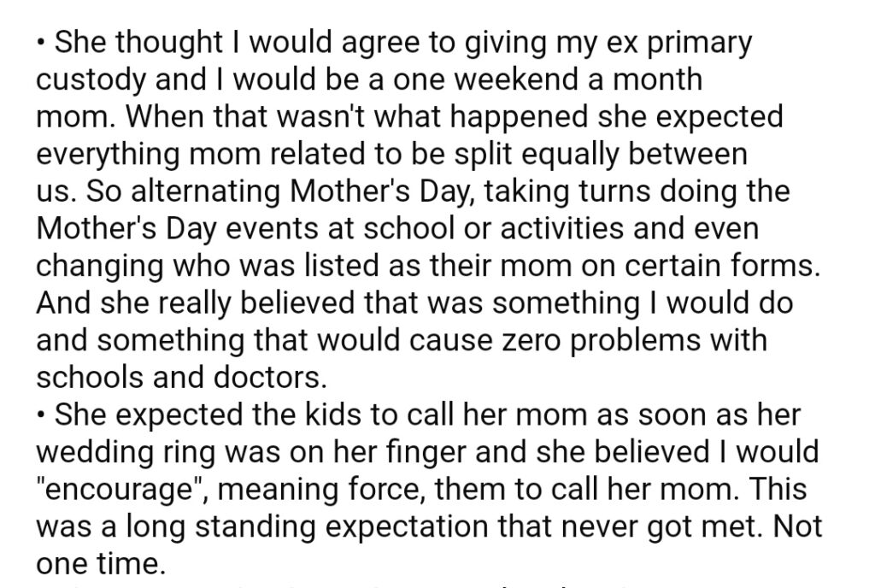Viewport: 875px width, 588px height.
Task: Click the word "custody" in the second line
Action: [91, 80]
